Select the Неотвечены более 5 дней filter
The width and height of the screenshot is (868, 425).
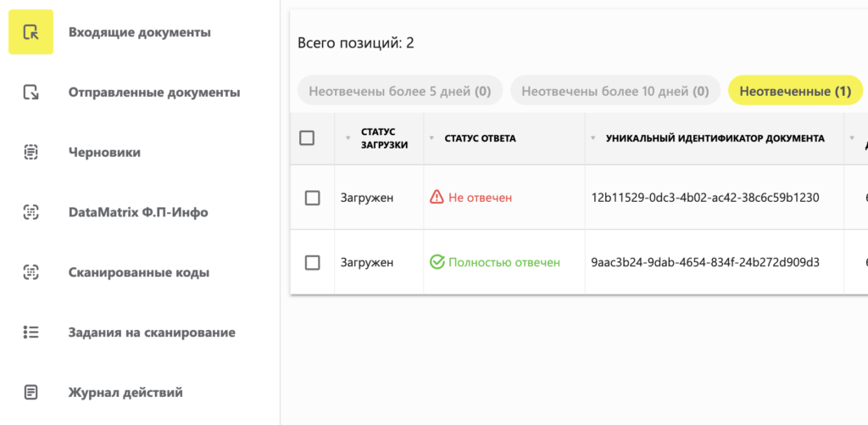(399, 91)
